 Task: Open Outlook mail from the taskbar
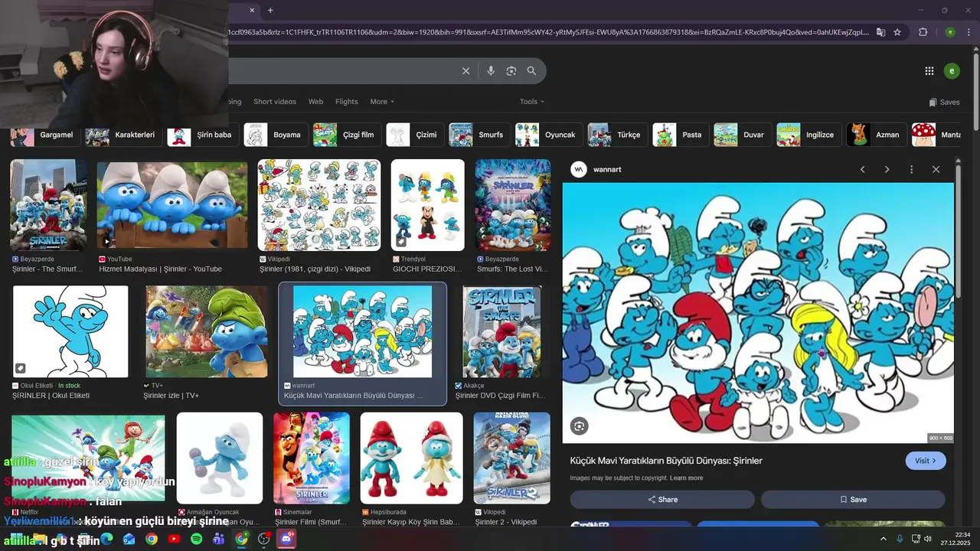coord(129,539)
